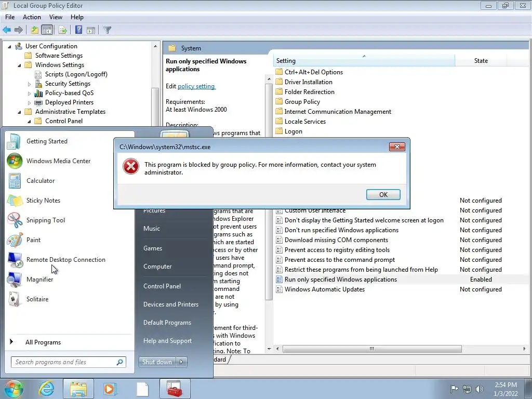Expand All Programs in Start menu
This screenshot has height=399, width=532.
pos(43,342)
